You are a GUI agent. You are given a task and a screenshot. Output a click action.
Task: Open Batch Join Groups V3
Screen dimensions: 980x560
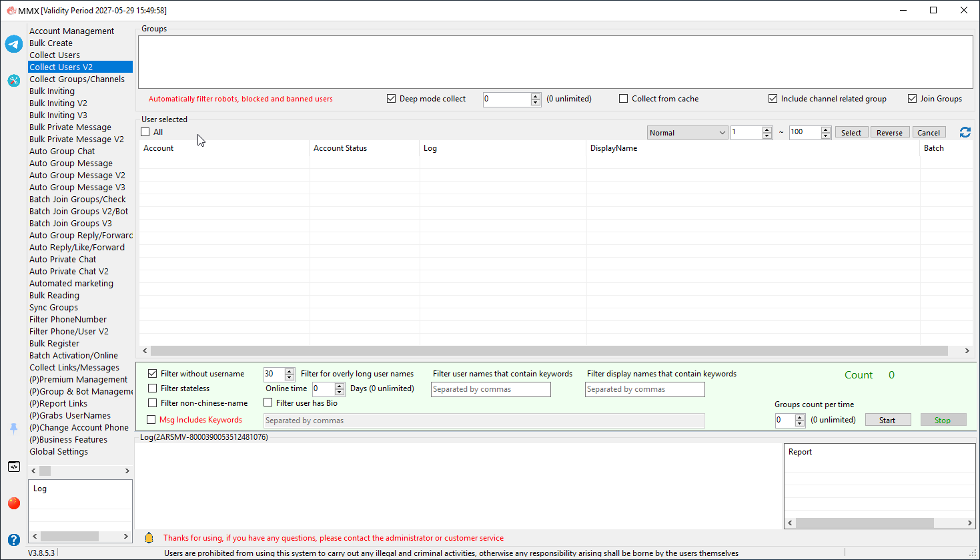point(70,223)
